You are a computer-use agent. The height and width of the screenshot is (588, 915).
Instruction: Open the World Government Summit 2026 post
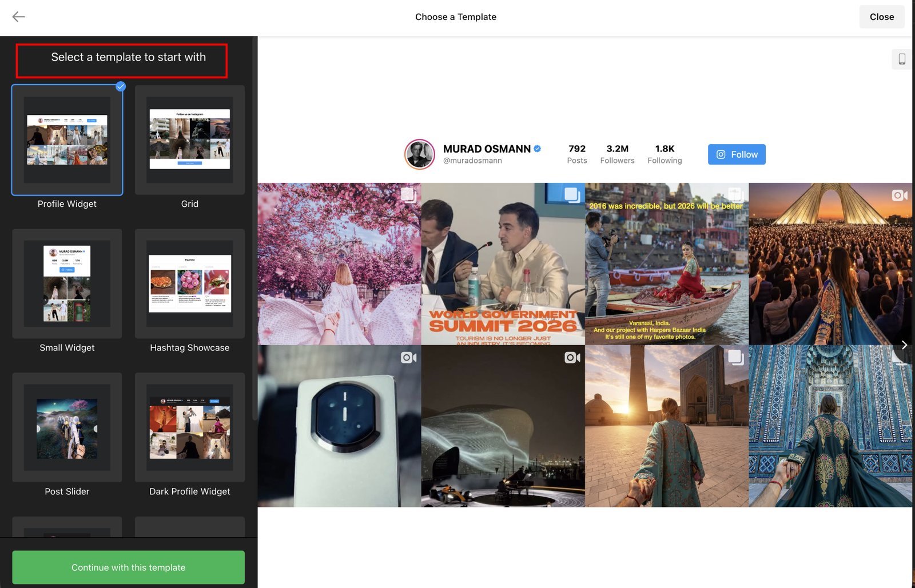click(x=503, y=263)
